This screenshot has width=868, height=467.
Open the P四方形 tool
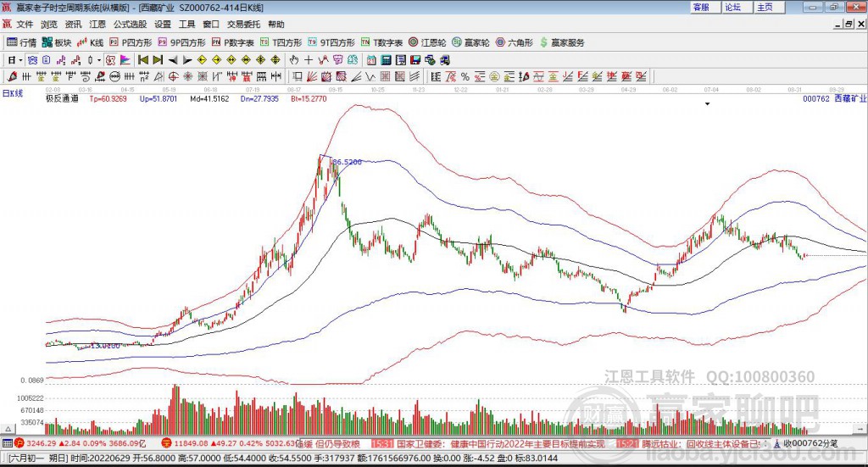pos(131,42)
